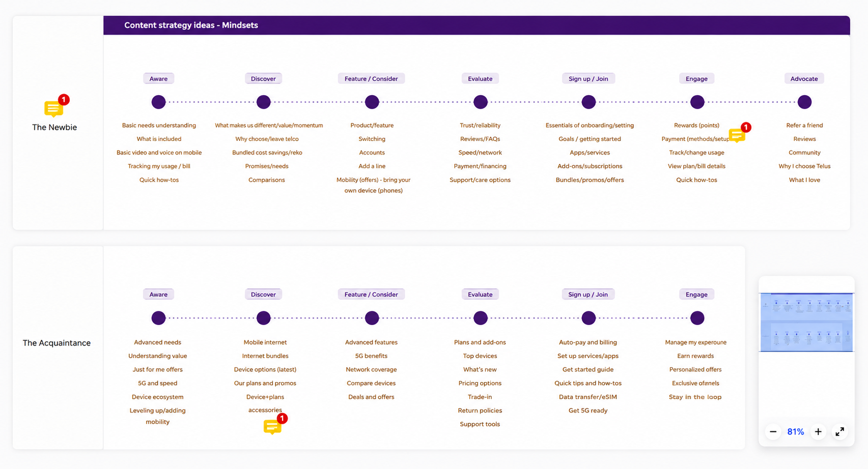Click the text Device ecosystem
This screenshot has width=868, height=469.
(157, 397)
